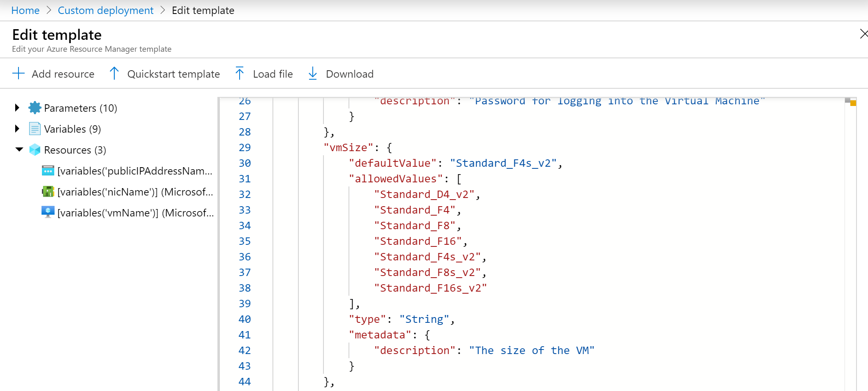Select the vmName resource tree item
This screenshot has height=391, width=868.
[x=136, y=213]
